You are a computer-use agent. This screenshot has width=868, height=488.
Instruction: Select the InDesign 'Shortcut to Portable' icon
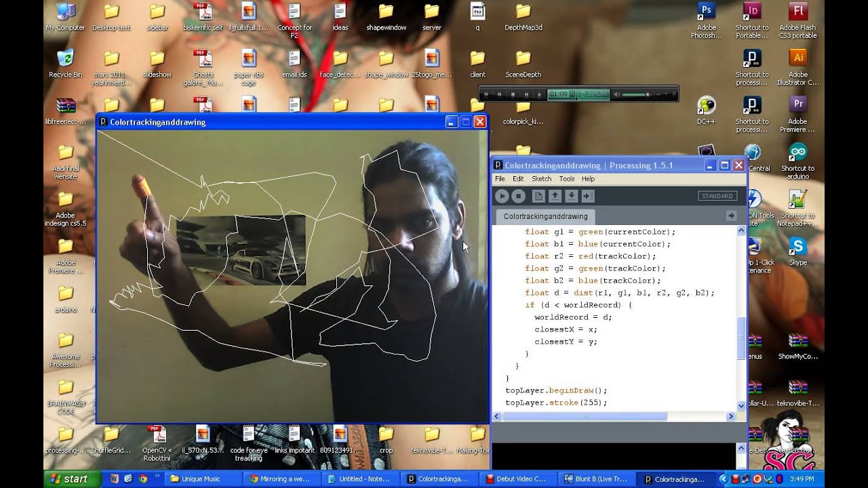pos(752,21)
